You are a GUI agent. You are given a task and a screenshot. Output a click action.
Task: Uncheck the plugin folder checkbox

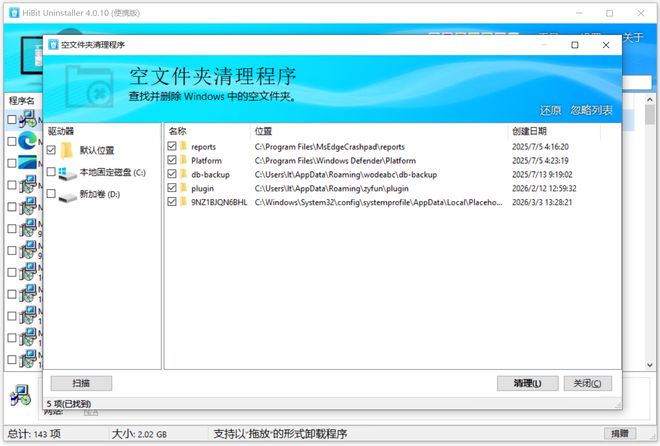172,188
